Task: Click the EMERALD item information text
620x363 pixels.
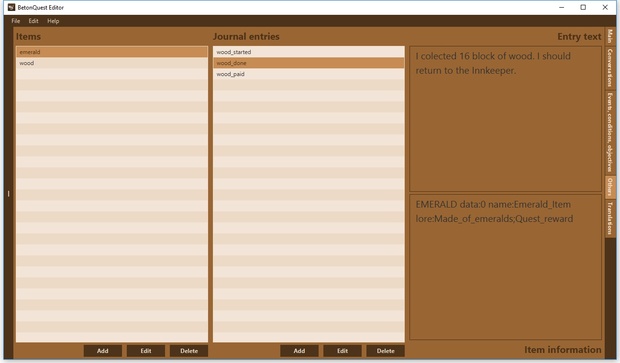Action: click(x=494, y=212)
